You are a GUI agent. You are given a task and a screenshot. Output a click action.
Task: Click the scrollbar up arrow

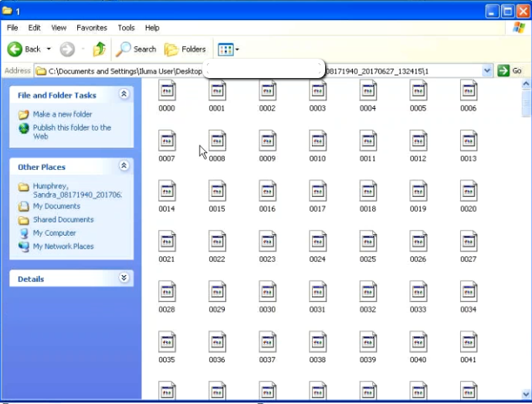(x=527, y=83)
